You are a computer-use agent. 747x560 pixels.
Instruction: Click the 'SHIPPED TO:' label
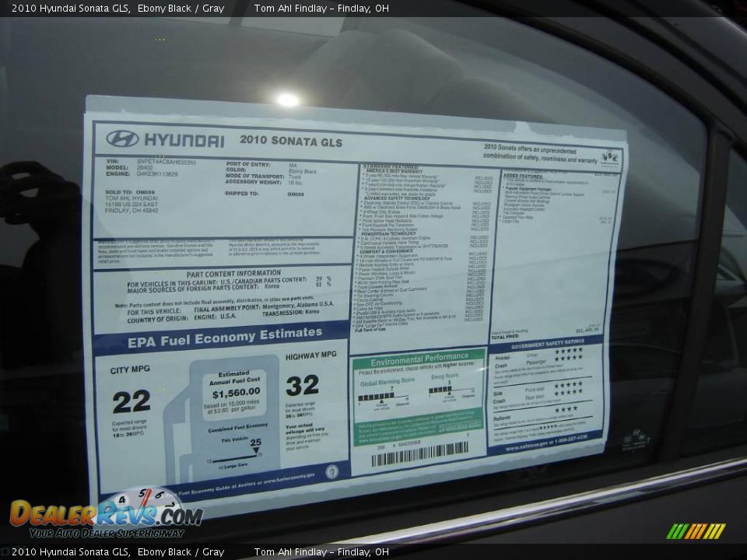pyautogui.click(x=241, y=194)
